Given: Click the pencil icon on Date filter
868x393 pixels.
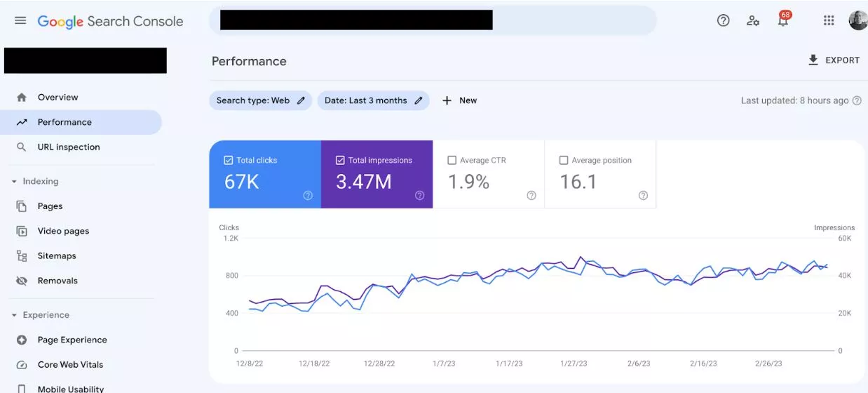Looking at the screenshot, I should [x=419, y=100].
